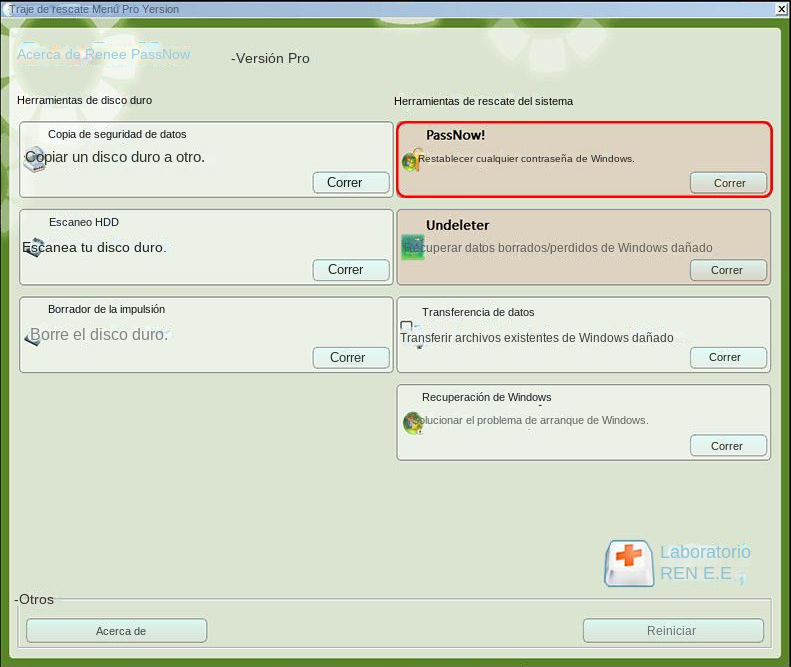Click the Borrador de la impulsión eraser icon

(32, 339)
